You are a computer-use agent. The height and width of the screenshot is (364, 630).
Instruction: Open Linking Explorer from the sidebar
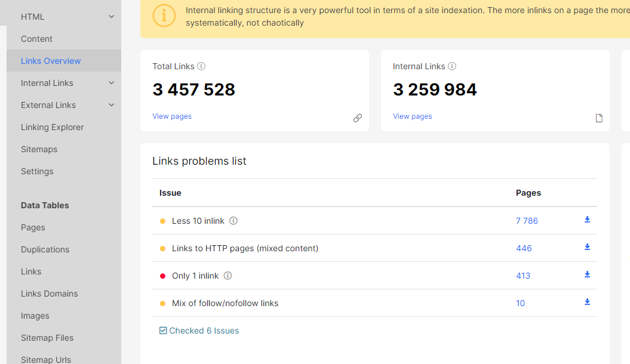(52, 127)
